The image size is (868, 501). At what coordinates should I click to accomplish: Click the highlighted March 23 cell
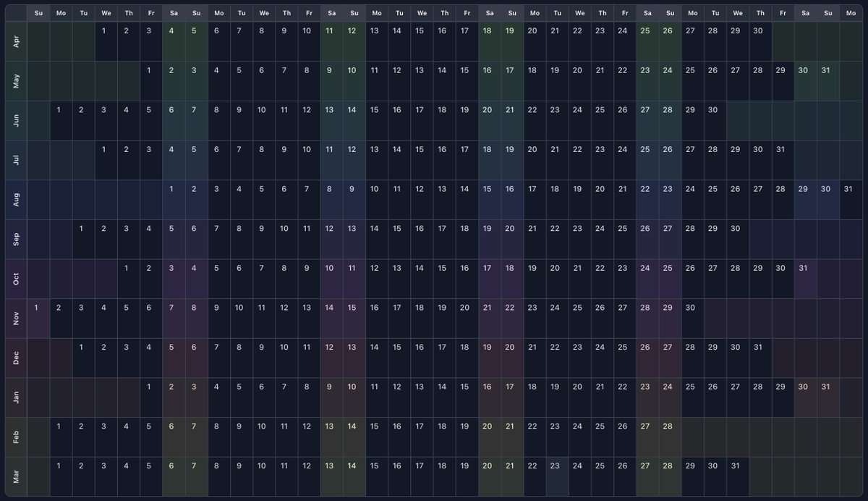coord(557,476)
